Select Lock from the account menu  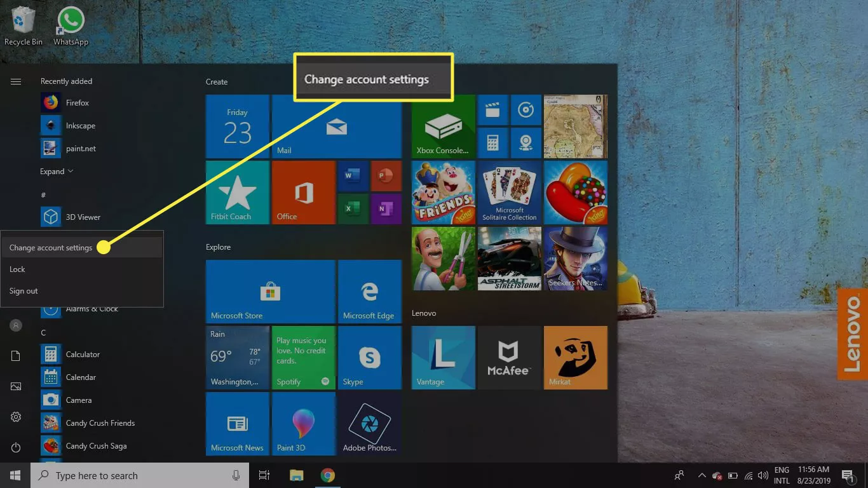click(17, 269)
